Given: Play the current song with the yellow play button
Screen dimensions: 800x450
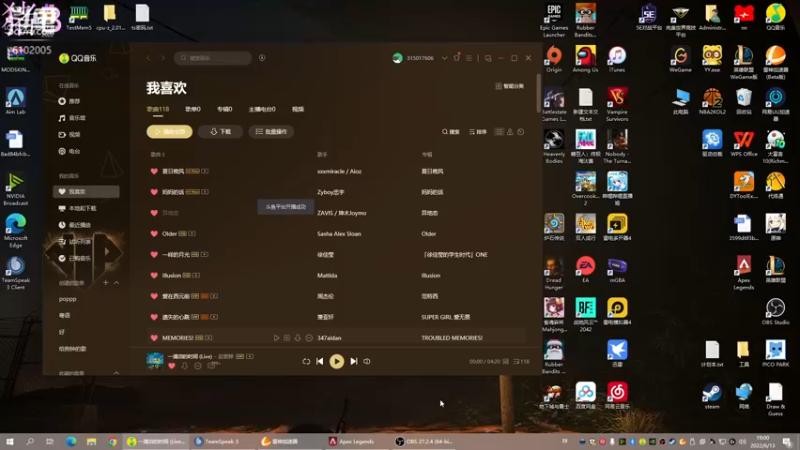Looking at the screenshot, I should (336, 361).
